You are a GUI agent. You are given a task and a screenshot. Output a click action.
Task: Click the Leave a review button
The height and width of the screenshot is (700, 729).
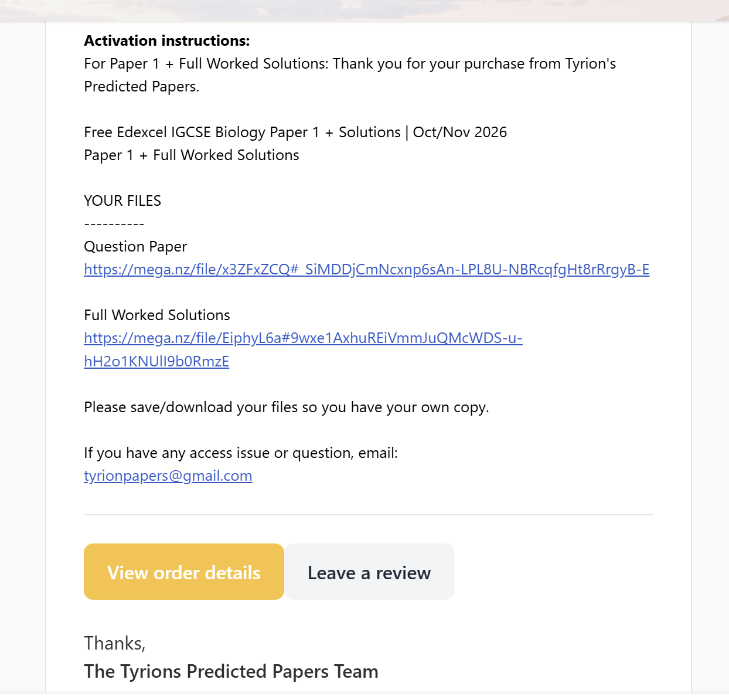click(x=369, y=572)
